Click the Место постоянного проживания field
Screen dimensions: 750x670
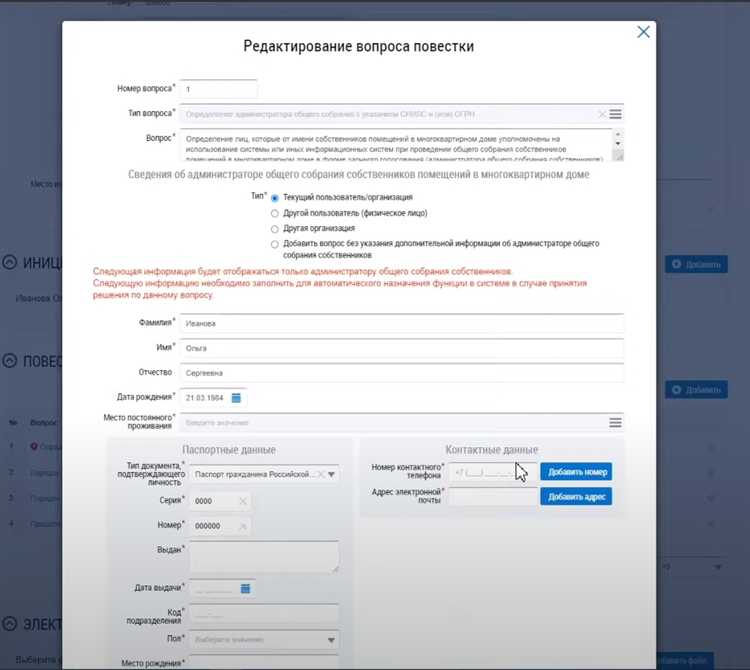(x=393, y=423)
